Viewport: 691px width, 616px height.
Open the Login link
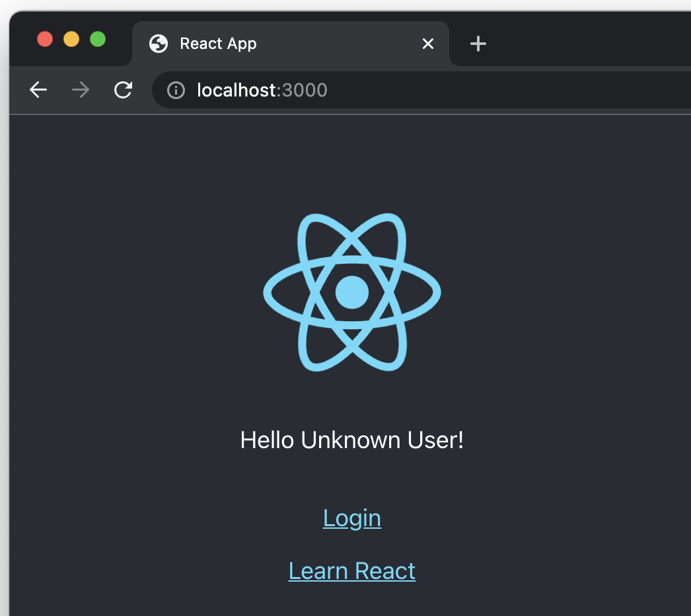(x=351, y=518)
